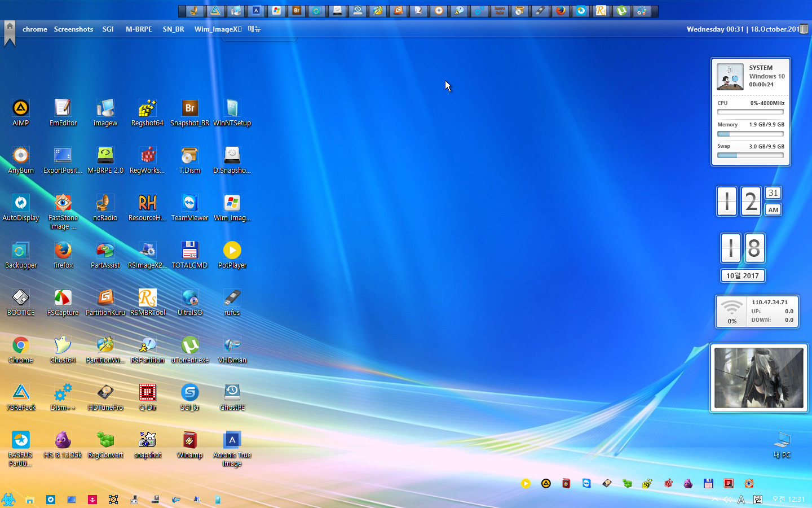Open the AIMP desktop shortcut
The width and height of the screenshot is (812, 508).
(x=21, y=112)
